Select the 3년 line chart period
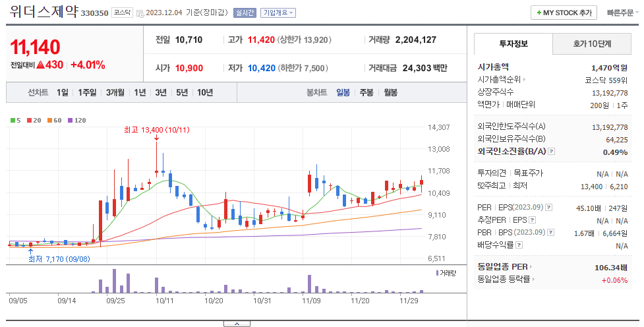This screenshot has width=644, height=327. coord(161,92)
